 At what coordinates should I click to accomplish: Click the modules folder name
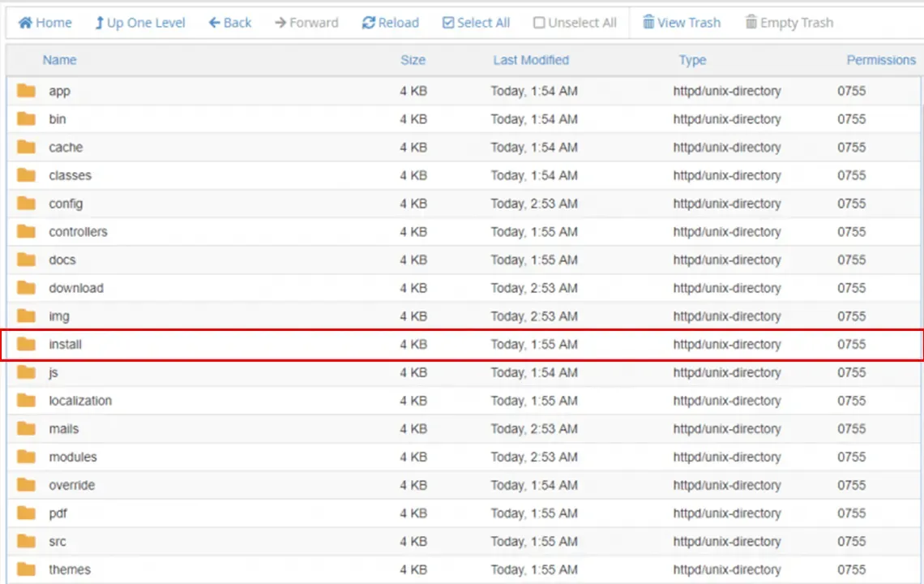point(72,457)
